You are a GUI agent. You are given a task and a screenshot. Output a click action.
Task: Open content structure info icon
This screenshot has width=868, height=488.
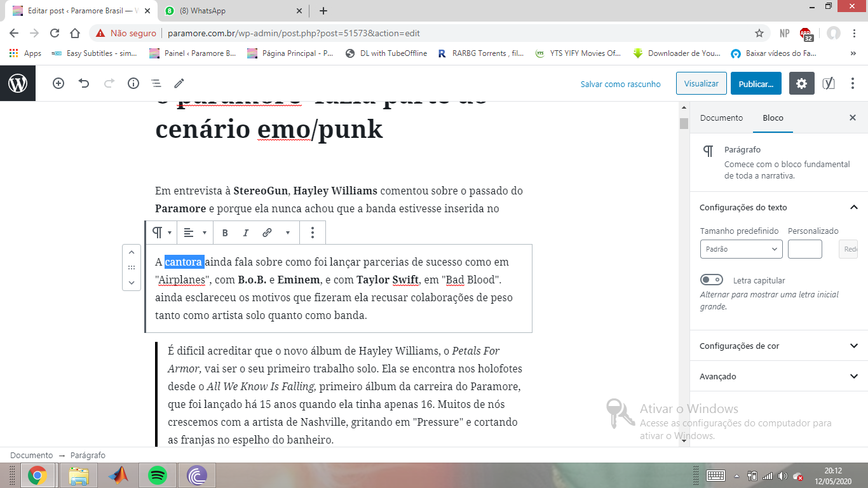point(133,83)
